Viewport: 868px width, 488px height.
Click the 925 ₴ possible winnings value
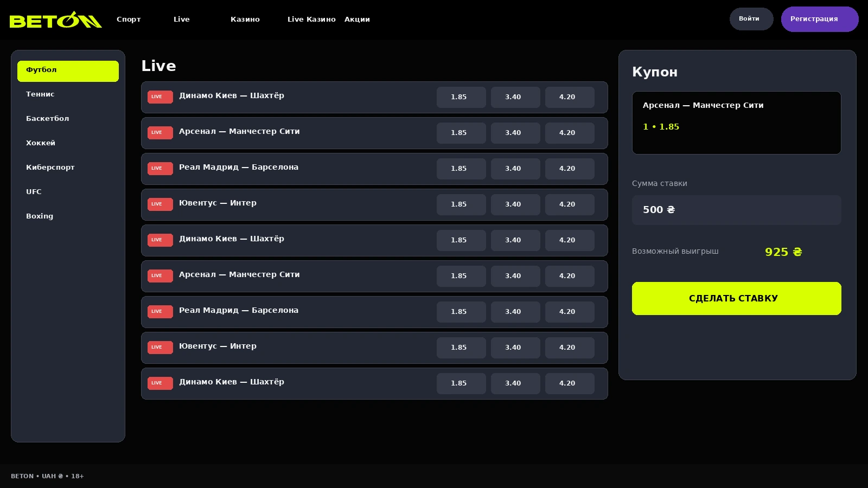[x=783, y=252]
